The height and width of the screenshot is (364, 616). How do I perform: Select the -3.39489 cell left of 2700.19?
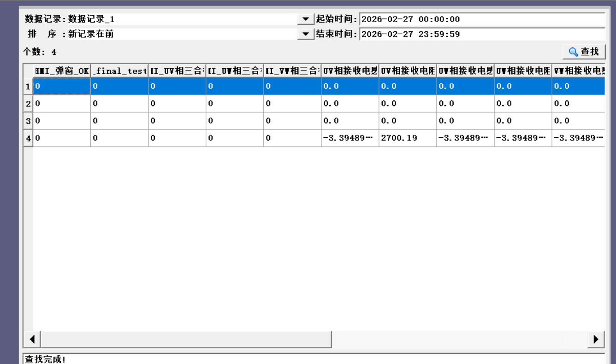(350, 138)
